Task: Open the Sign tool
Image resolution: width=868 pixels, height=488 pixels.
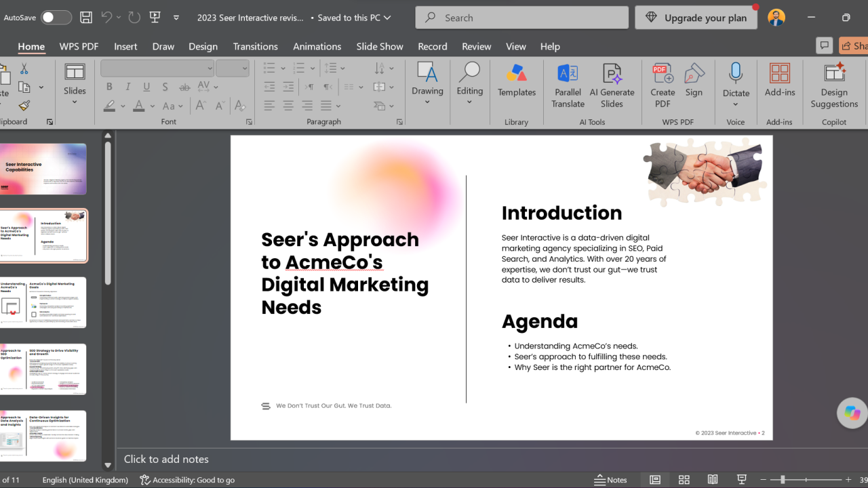Action: pyautogui.click(x=694, y=80)
